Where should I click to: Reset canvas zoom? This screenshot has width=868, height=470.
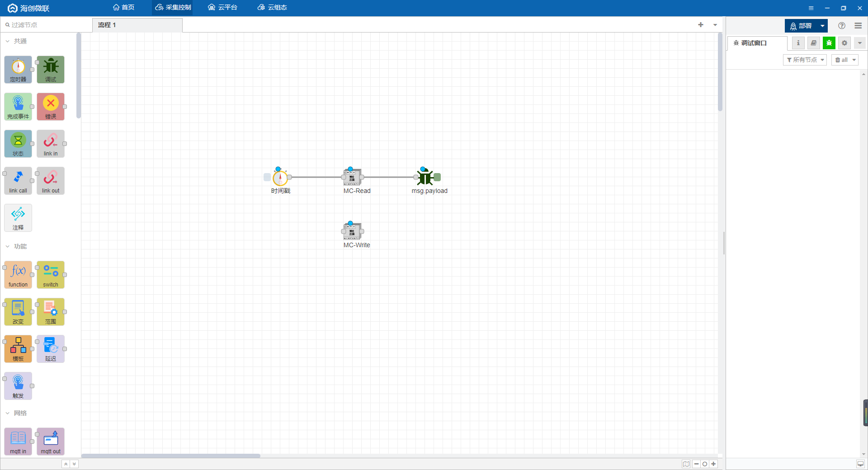click(x=705, y=464)
